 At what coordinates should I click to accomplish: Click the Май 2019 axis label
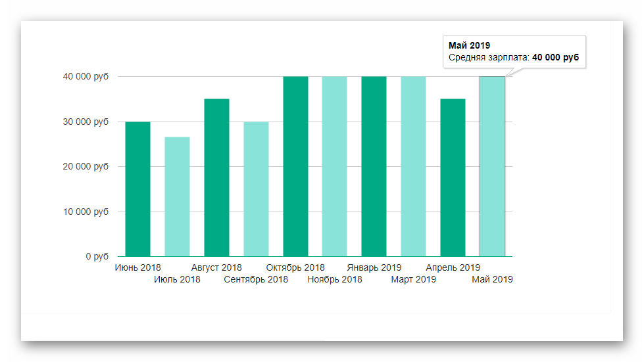point(492,279)
